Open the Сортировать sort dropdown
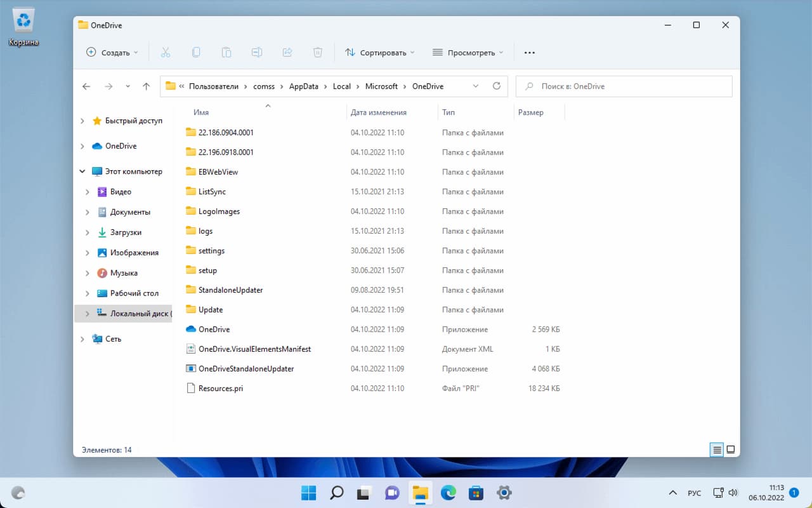The height and width of the screenshot is (508, 812). [x=379, y=53]
